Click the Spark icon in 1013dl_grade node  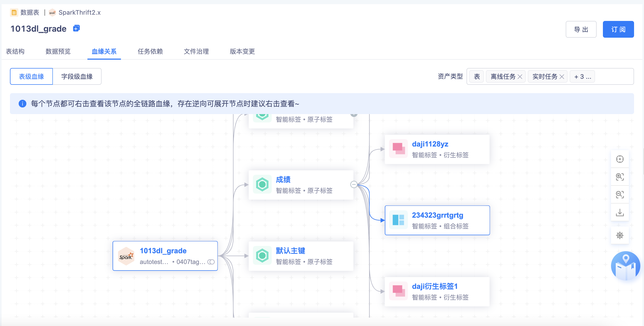(126, 256)
